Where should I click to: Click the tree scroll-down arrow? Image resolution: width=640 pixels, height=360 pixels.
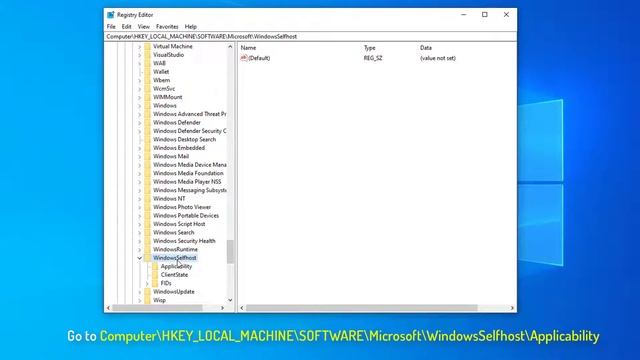click(230, 300)
